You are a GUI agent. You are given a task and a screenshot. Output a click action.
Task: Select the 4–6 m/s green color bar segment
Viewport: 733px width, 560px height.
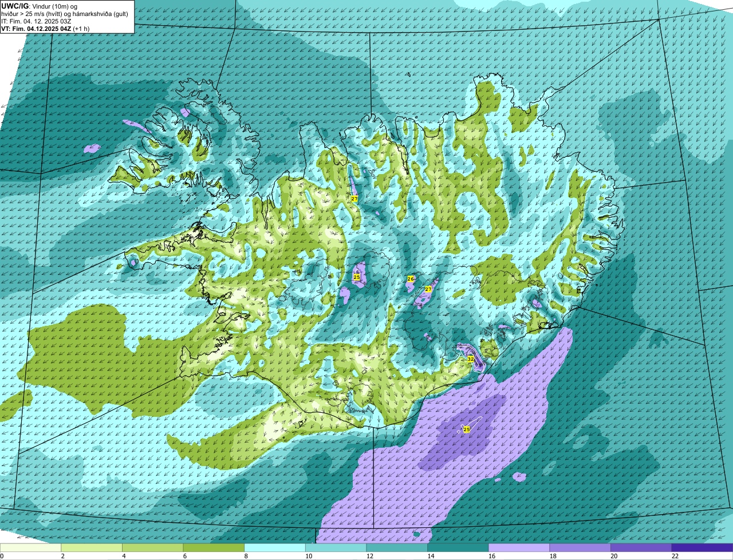coord(152,547)
